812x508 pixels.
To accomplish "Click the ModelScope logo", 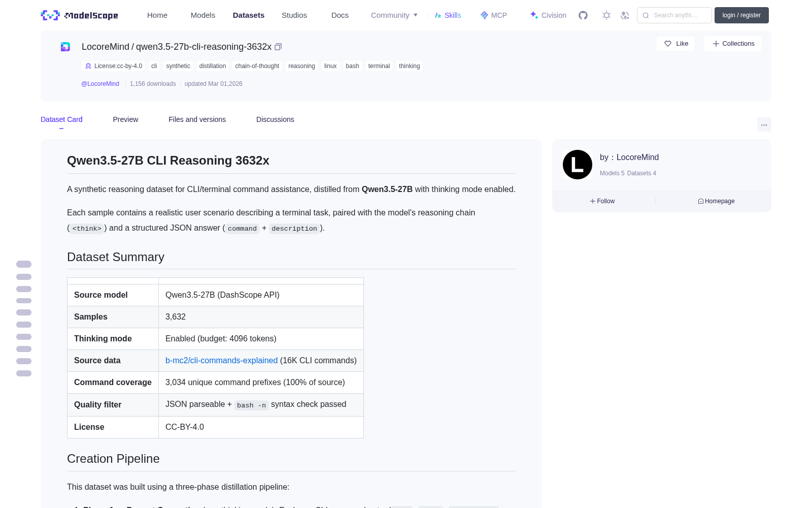I will tap(79, 15).
